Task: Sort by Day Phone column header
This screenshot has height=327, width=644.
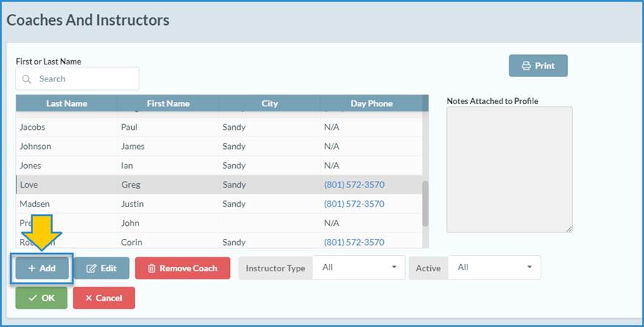Action: click(x=371, y=103)
